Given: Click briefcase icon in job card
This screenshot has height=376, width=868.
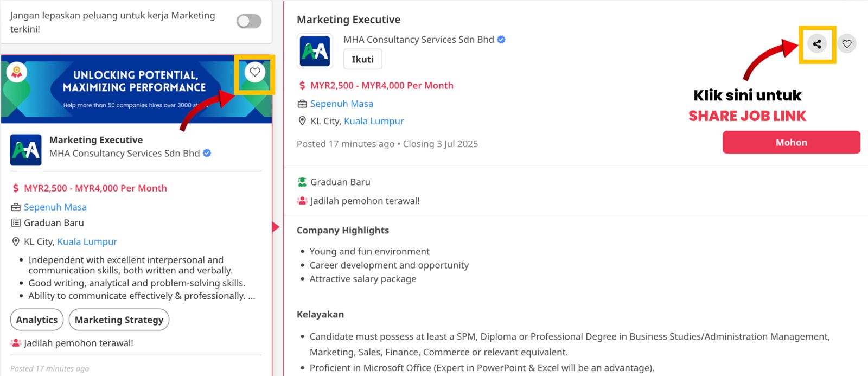Looking at the screenshot, I should (16, 207).
